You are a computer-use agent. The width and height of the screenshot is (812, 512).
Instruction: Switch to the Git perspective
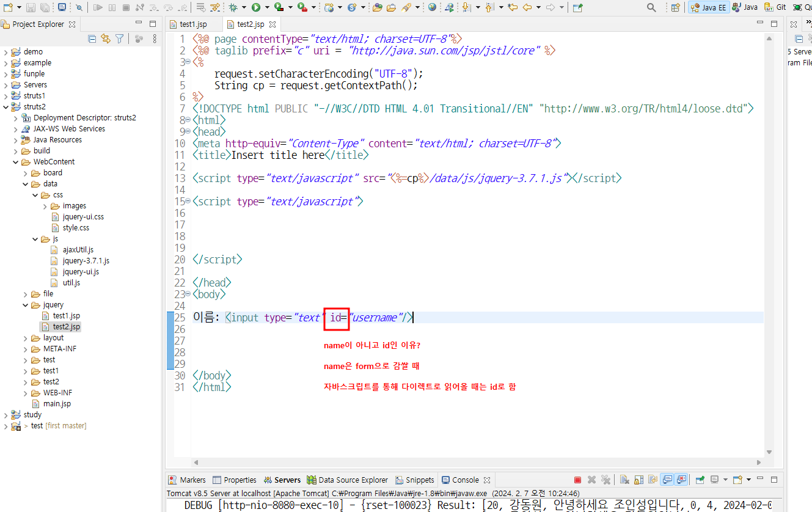pos(775,7)
